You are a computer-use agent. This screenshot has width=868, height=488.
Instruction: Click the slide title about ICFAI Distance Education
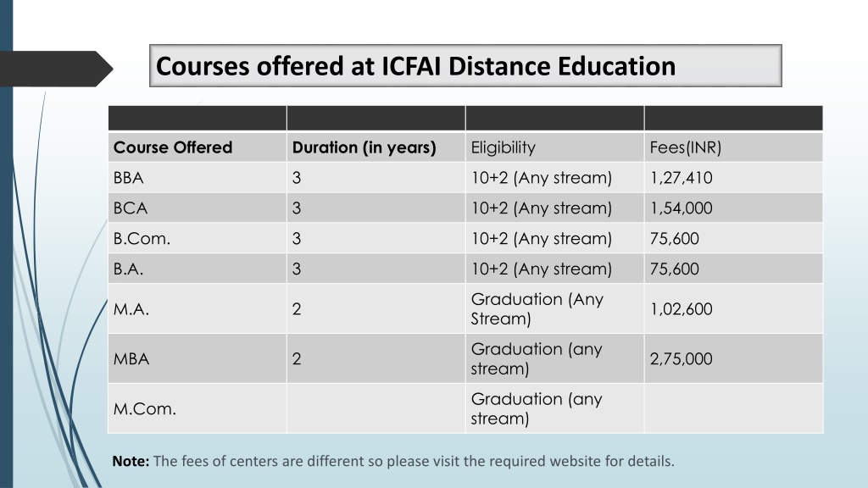(x=415, y=66)
